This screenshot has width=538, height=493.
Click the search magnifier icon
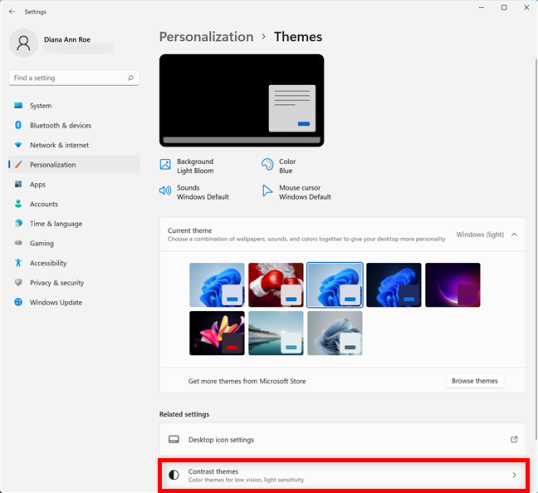[x=131, y=78]
